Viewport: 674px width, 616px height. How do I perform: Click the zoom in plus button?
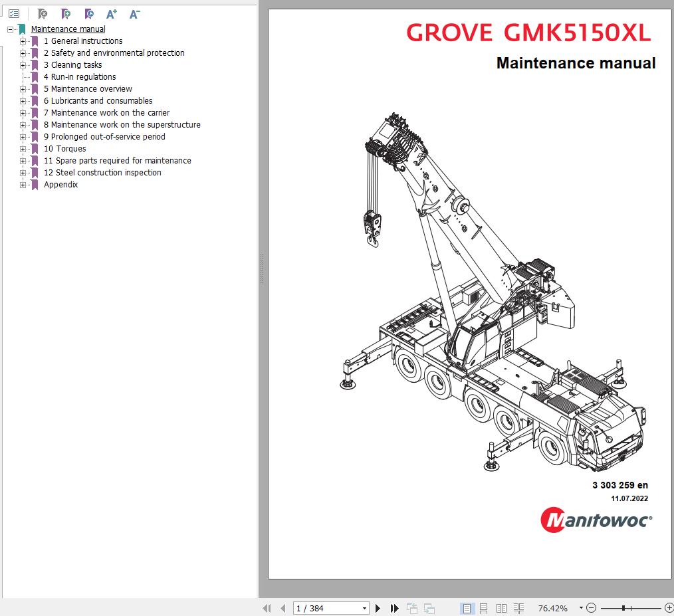click(669, 608)
